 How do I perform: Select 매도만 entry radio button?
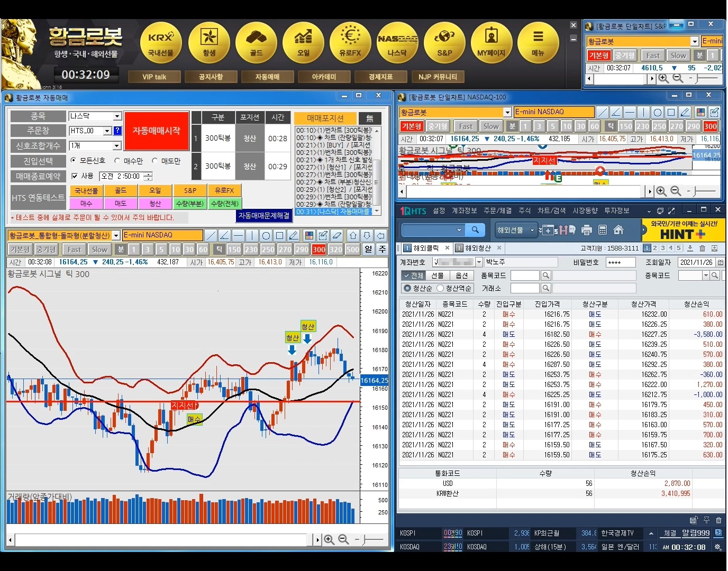[x=155, y=160]
